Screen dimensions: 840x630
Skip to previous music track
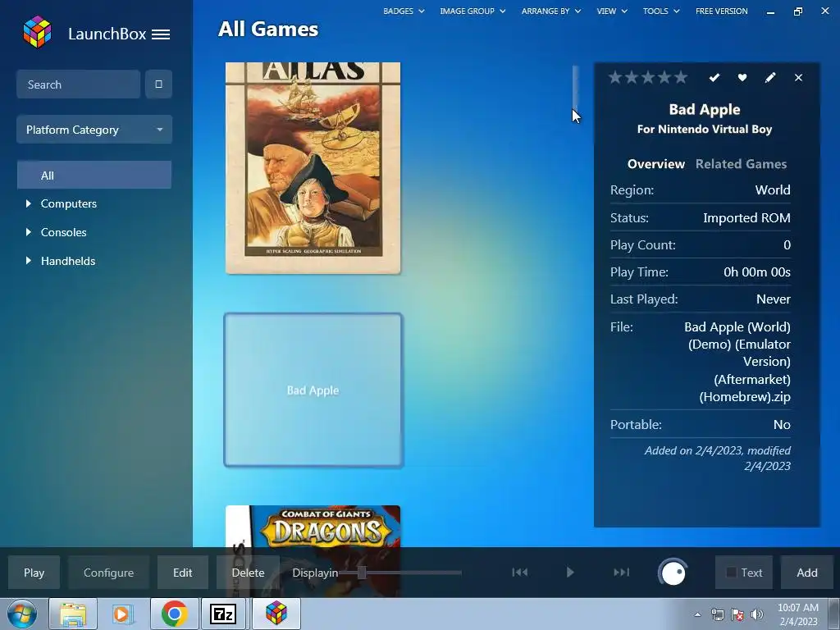[519, 572]
